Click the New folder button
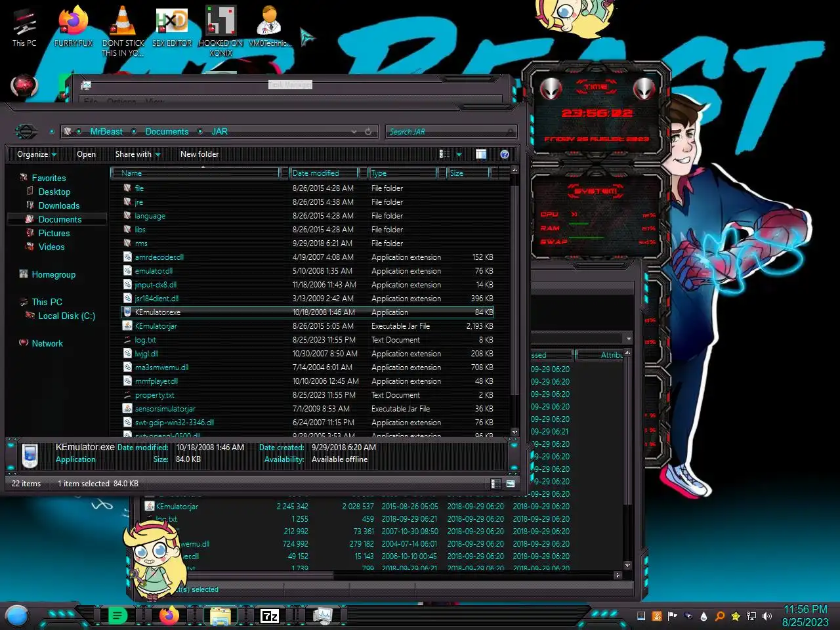Screen dimensions: 840x630 click(x=199, y=154)
